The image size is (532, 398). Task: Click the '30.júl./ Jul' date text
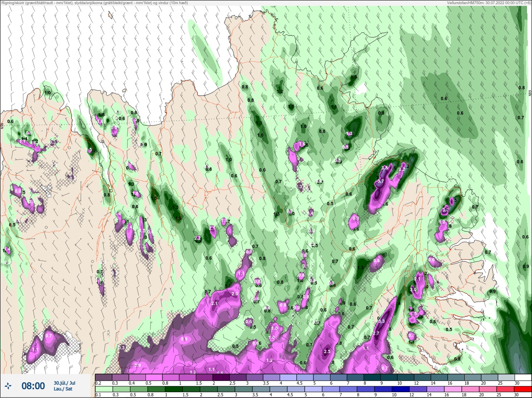64,383
